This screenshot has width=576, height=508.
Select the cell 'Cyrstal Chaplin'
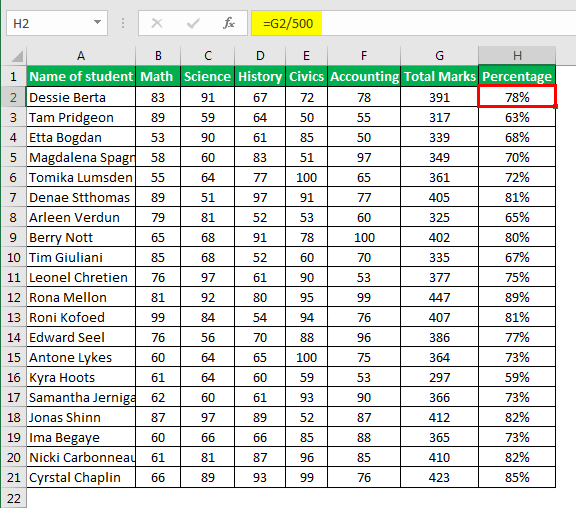coord(81,477)
